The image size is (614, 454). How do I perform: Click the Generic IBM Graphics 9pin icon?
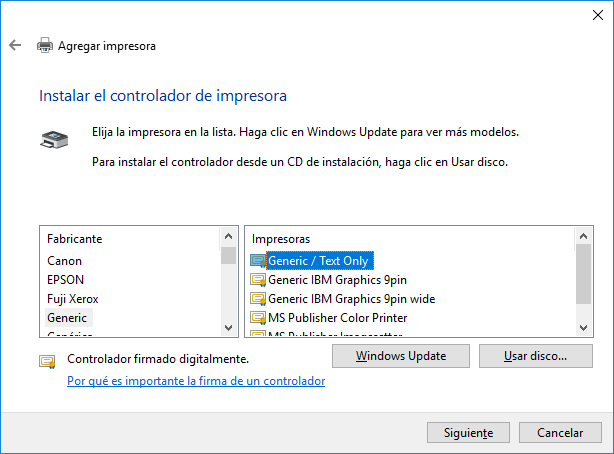click(x=258, y=280)
